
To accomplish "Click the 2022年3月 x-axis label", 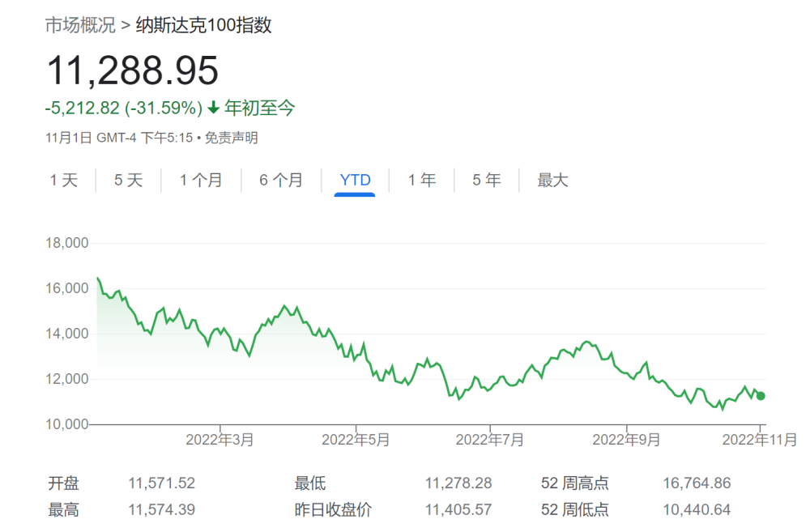I will tap(220, 440).
